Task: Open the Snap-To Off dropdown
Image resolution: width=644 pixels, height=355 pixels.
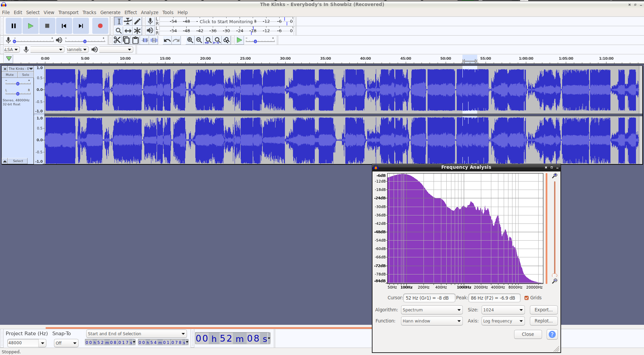Action: [66, 343]
